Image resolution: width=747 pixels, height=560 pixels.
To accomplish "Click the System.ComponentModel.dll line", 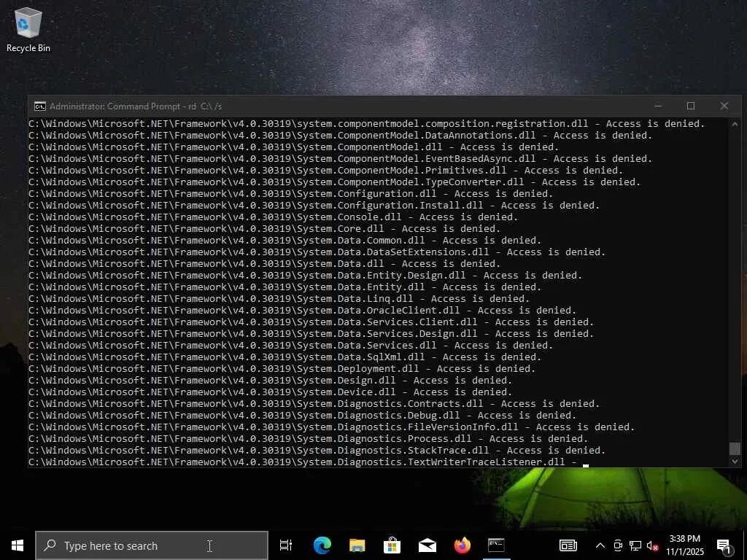I will tap(293, 147).
